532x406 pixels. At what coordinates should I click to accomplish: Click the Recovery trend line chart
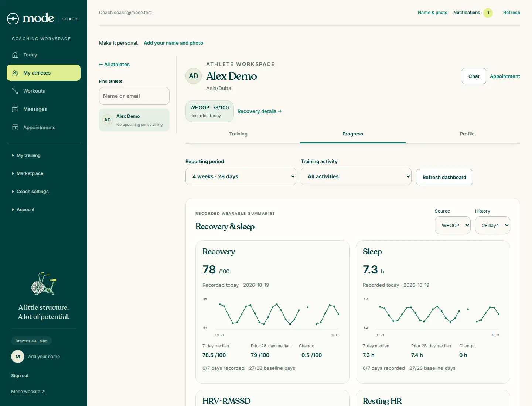coord(272,317)
